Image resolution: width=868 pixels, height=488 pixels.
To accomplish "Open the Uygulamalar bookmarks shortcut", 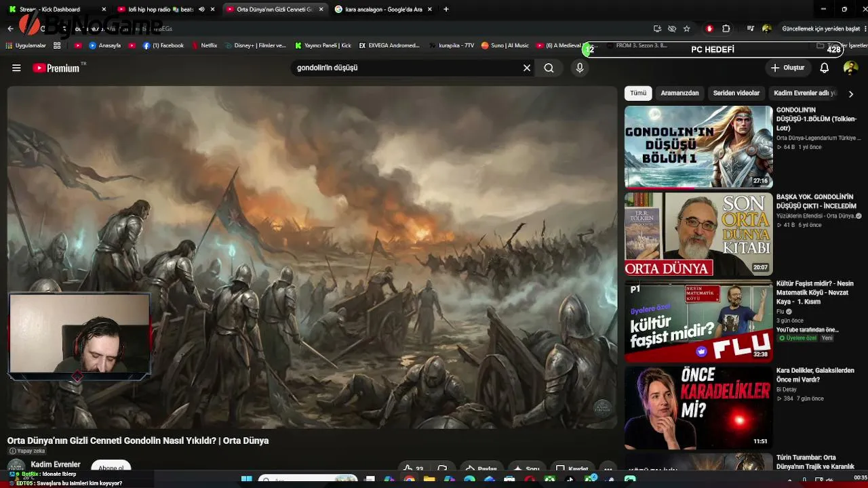I will click(x=26, y=45).
